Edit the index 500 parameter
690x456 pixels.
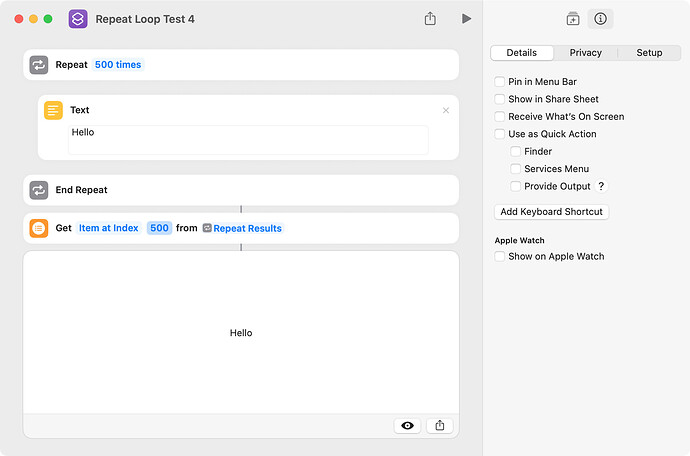pyautogui.click(x=159, y=228)
